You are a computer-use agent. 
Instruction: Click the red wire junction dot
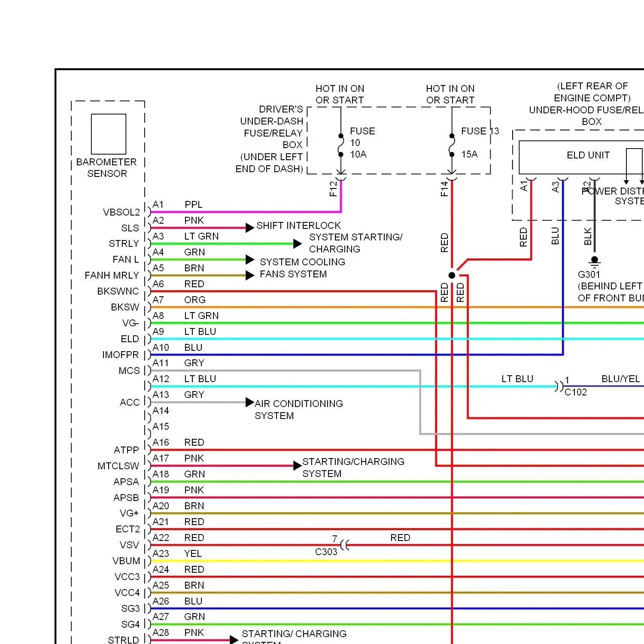(452, 275)
